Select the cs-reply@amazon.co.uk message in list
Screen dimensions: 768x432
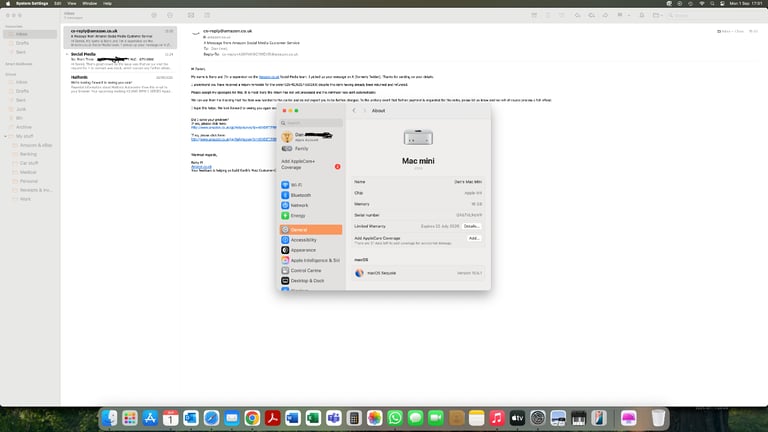[120, 38]
